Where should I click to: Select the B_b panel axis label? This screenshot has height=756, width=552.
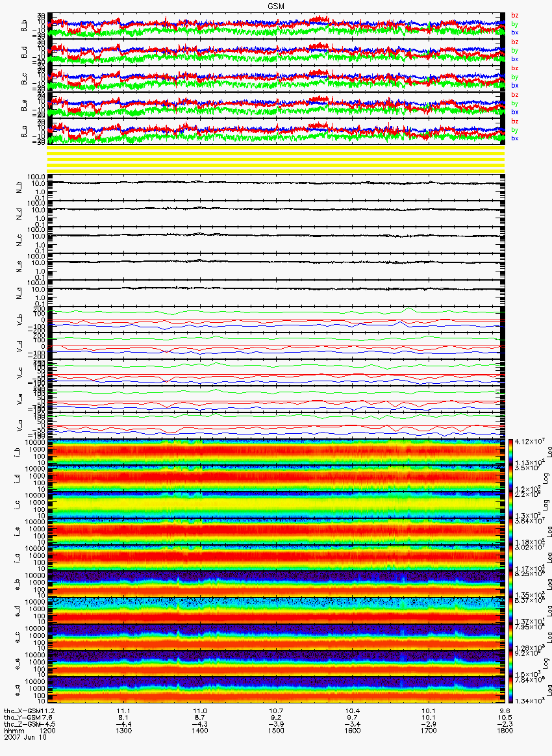[24, 26]
